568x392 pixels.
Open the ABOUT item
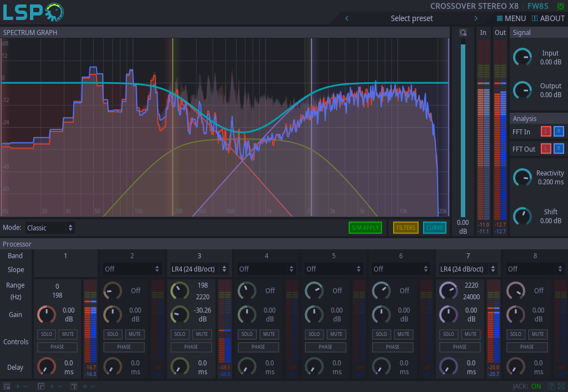coord(547,18)
